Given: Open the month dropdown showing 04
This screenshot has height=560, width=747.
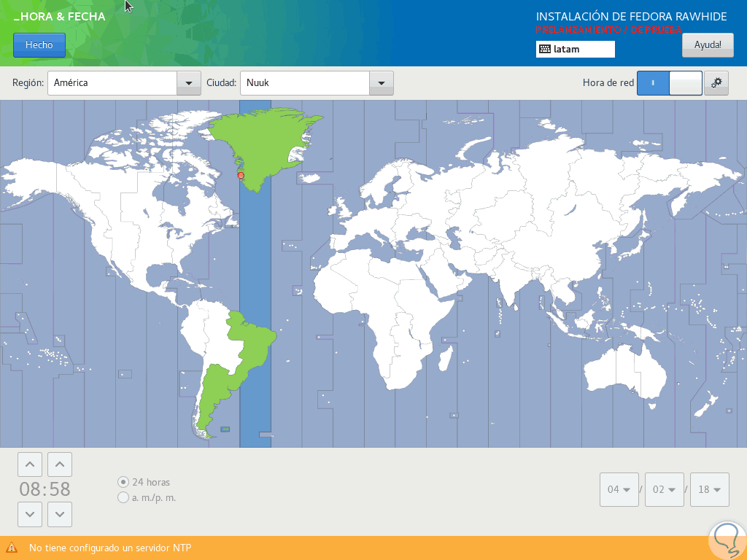Looking at the screenshot, I should (619, 489).
